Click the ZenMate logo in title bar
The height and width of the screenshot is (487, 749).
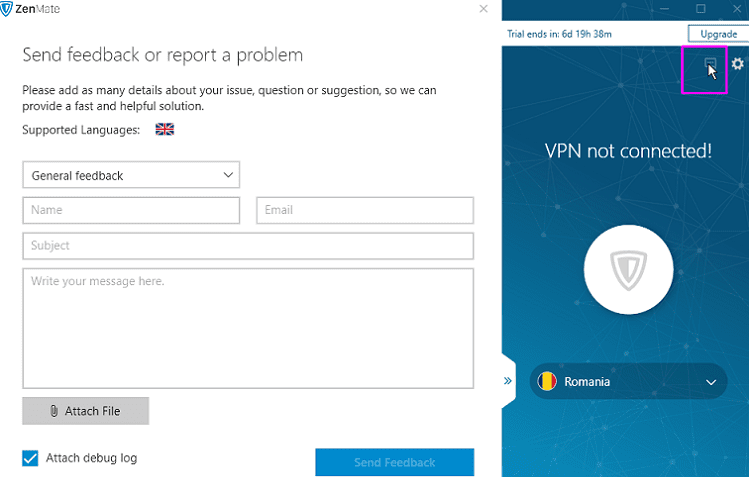coord(30,9)
